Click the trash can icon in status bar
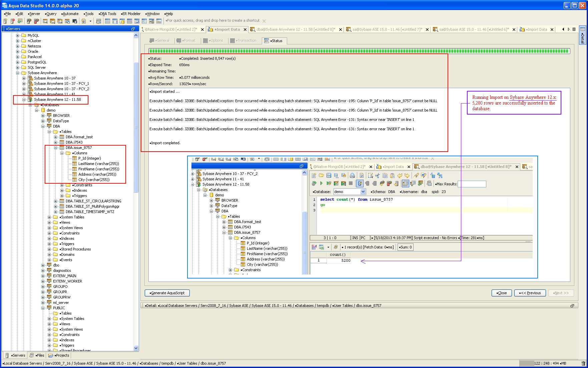Screen dimensions: 588x368 [583, 363]
